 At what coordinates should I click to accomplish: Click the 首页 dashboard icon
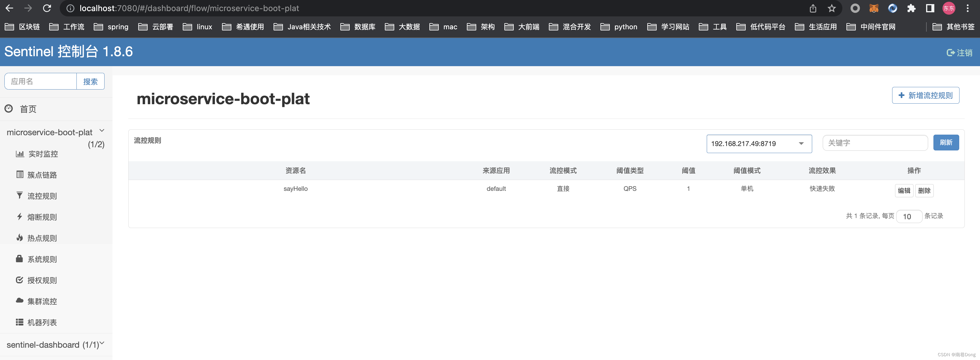point(9,109)
